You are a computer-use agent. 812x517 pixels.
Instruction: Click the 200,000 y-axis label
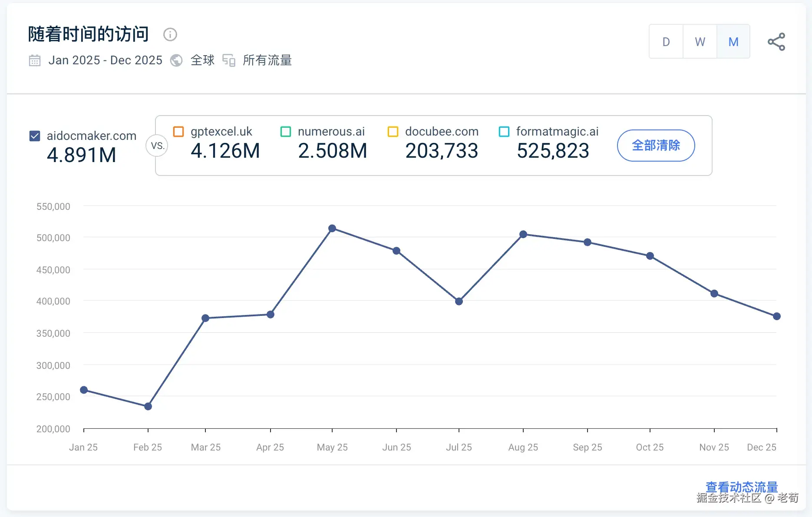pyautogui.click(x=53, y=429)
